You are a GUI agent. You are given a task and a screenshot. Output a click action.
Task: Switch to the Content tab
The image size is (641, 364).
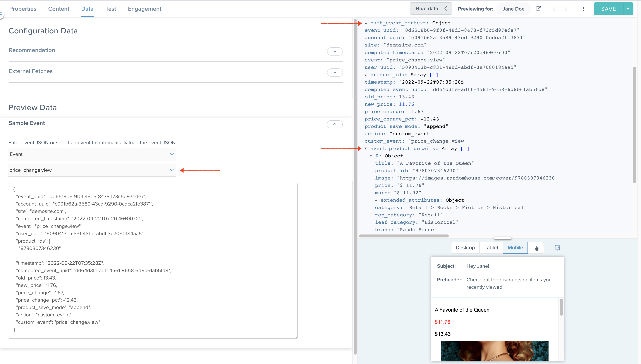click(x=59, y=9)
